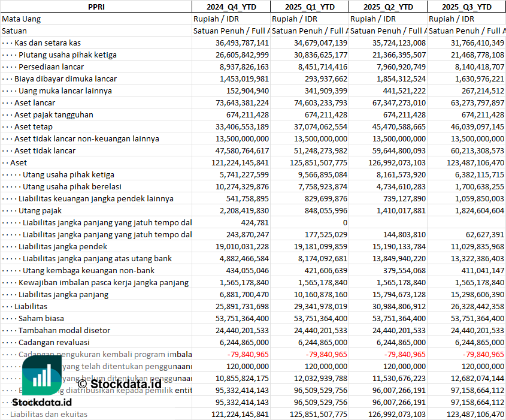Viewport: 506px width, 420px height.
Task: Click the Stockdata.id text below the logo
Action: [41, 402]
